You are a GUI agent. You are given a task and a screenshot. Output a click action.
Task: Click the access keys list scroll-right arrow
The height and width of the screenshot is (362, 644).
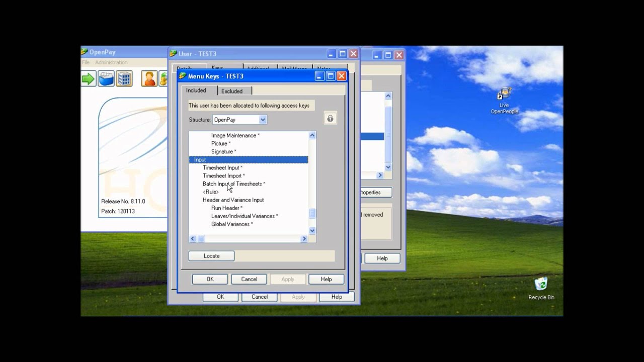coord(304,239)
